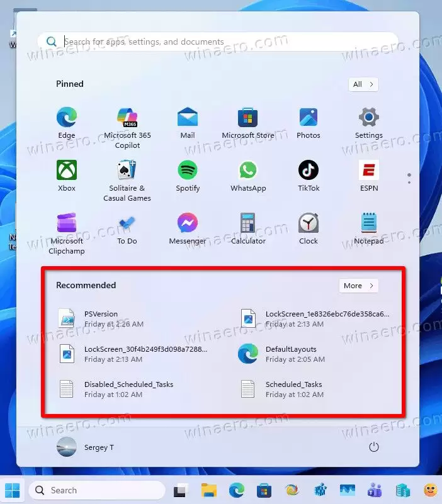Open File Explorer from taskbar
Viewport: 442px width, 504px height.
(x=209, y=491)
